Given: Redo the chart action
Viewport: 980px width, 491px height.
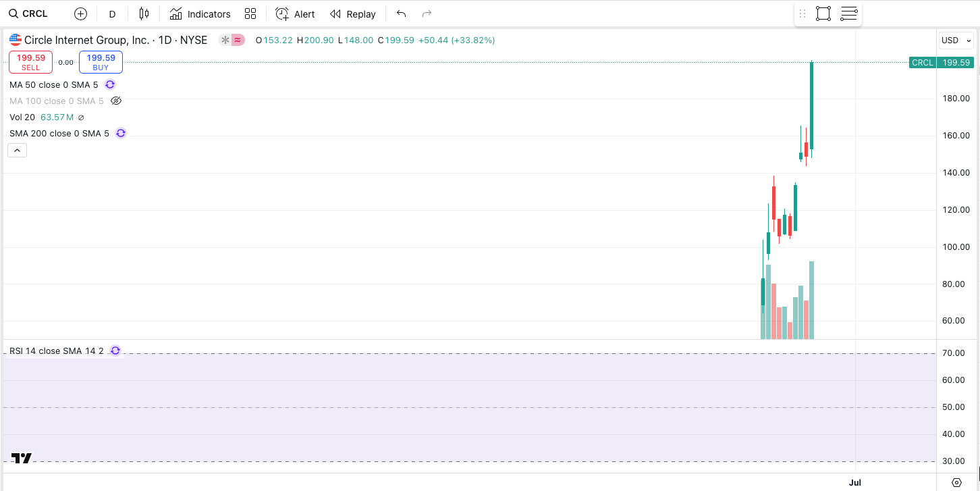Looking at the screenshot, I should 426,14.
